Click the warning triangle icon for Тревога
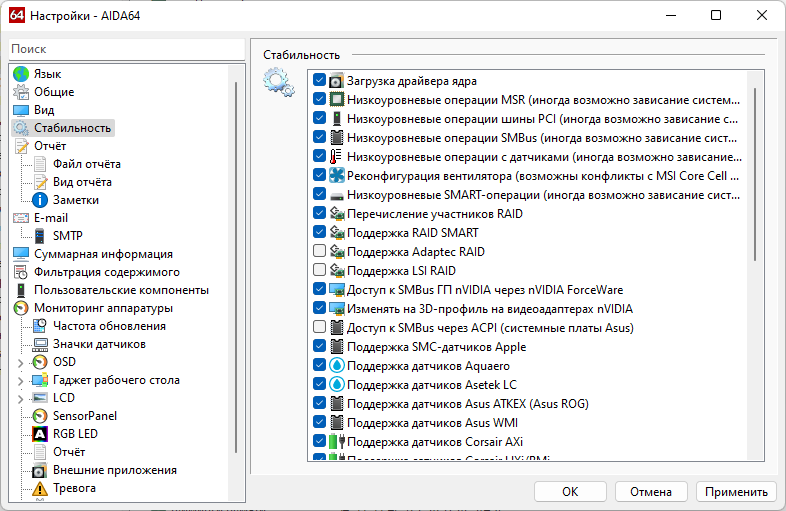The width and height of the screenshot is (786, 511). click(40, 488)
